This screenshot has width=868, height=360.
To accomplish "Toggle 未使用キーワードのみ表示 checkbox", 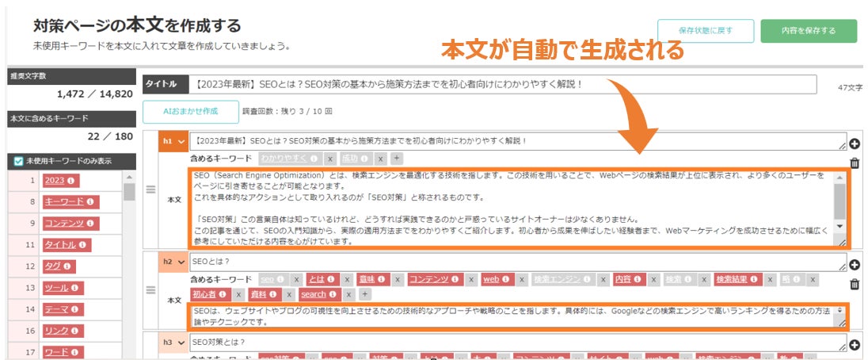I will [18, 161].
